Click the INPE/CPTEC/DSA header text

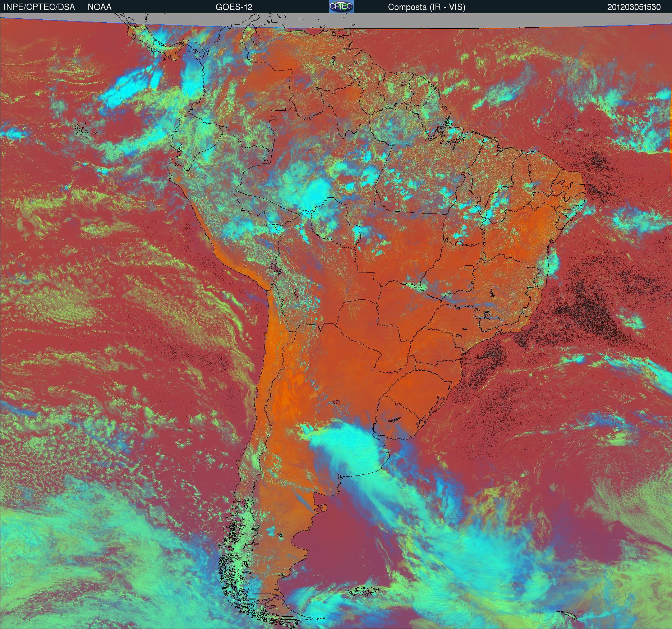pyautogui.click(x=39, y=7)
